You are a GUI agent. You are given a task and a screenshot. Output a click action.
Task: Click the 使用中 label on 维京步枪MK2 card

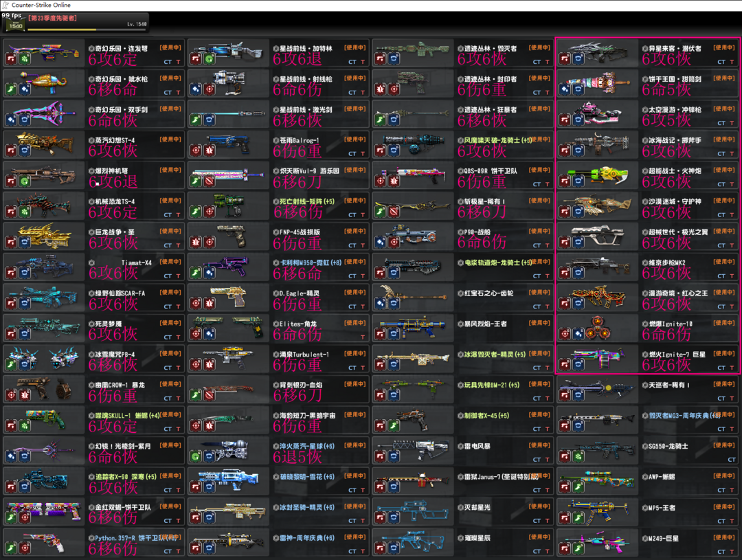coord(724,262)
